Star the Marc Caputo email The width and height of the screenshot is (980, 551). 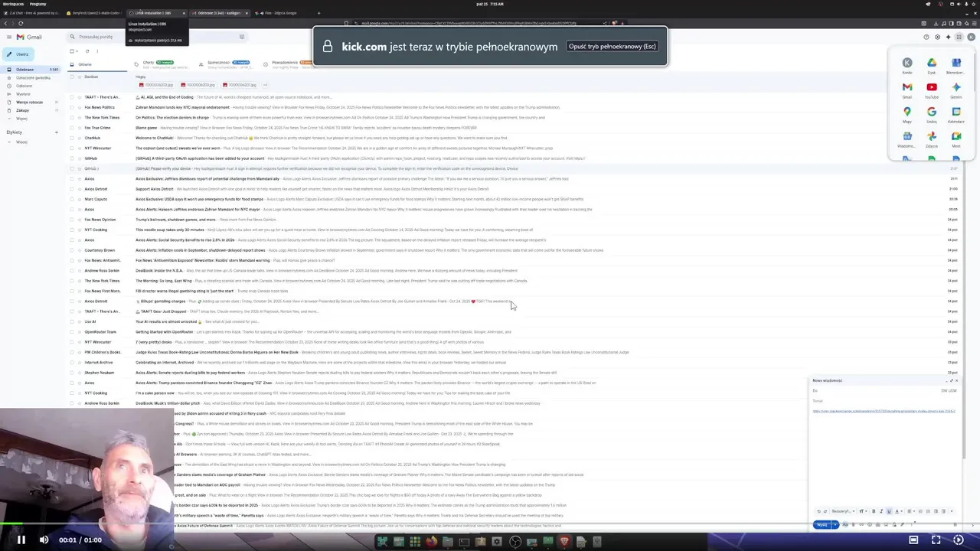point(80,199)
